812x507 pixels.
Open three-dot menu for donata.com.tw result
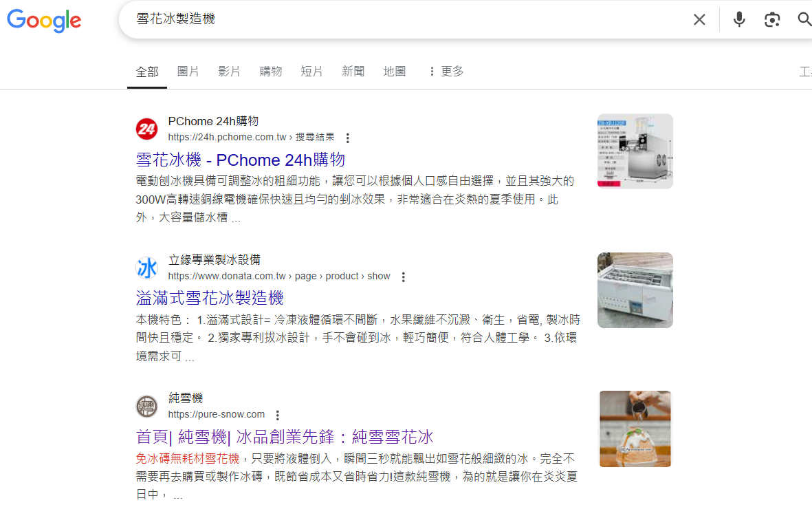[x=403, y=277]
